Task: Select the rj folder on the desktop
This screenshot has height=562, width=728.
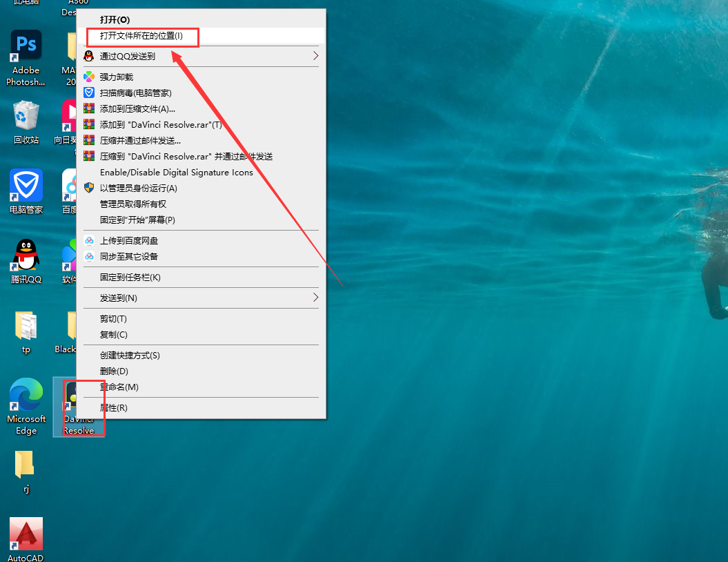Action: [x=26, y=472]
